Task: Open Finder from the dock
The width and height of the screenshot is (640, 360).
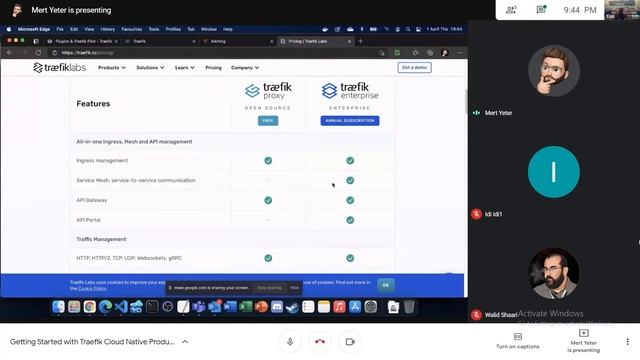Action: [58, 307]
